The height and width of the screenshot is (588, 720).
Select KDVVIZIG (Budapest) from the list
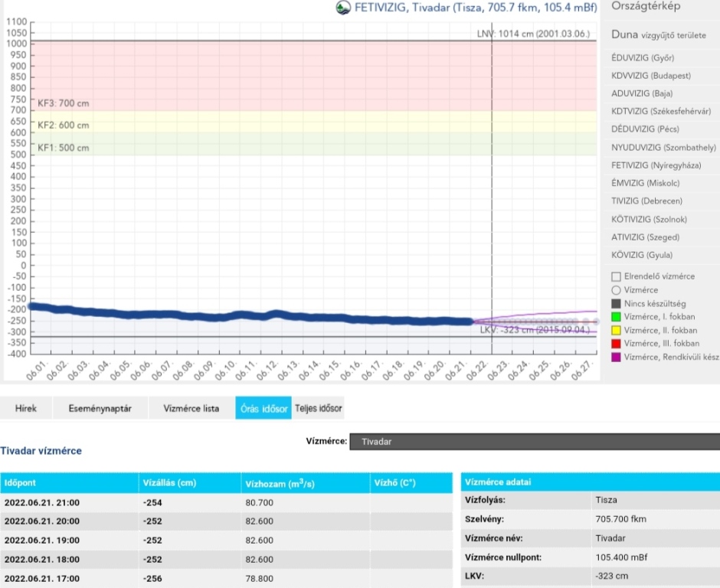[651, 76]
